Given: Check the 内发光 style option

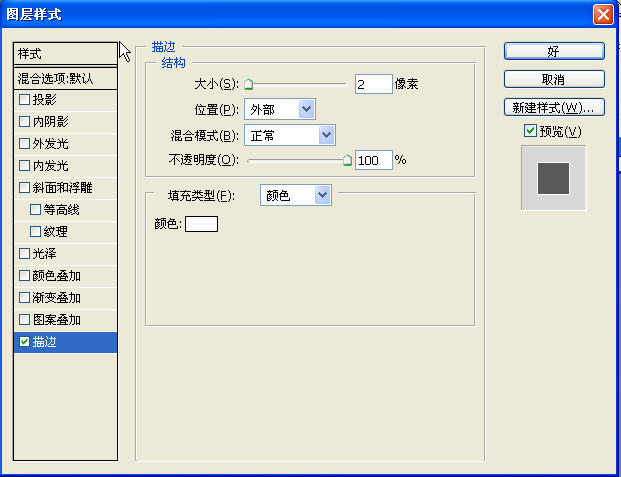Looking at the screenshot, I should [25, 166].
